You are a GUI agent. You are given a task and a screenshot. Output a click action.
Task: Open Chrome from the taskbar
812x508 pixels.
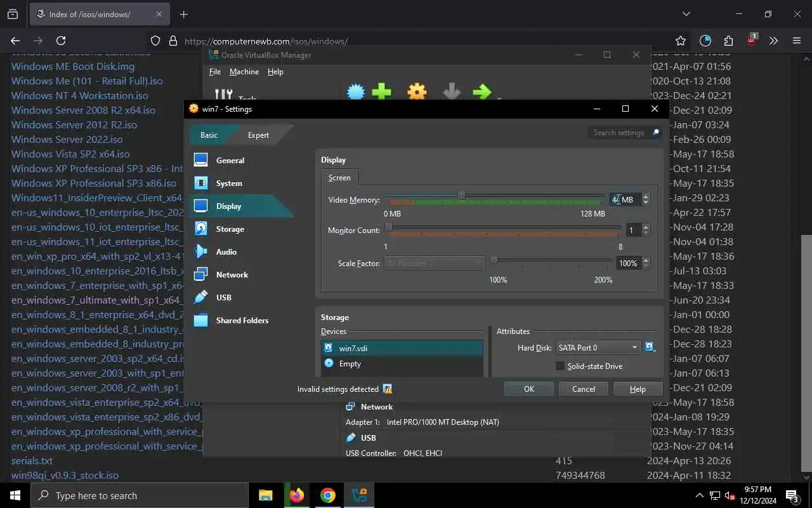pyautogui.click(x=327, y=495)
